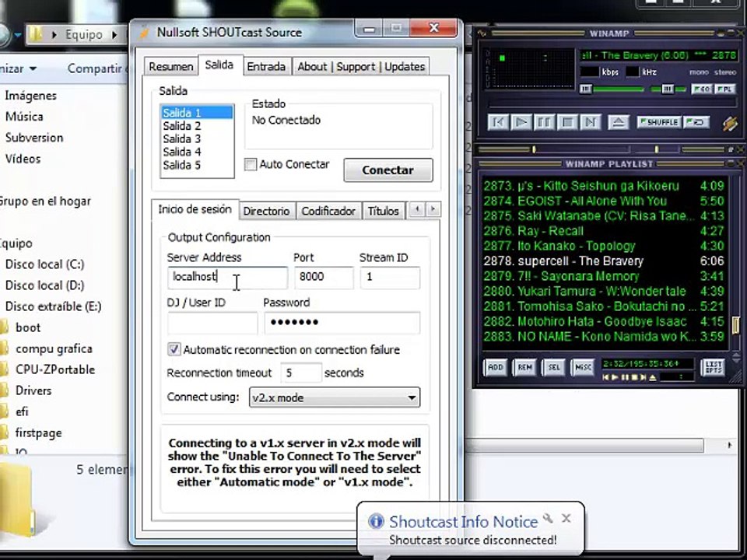This screenshot has height=560, width=747.
Task: Open Disco extraíble (E:) in Explorer sidebar
Action: (54, 306)
